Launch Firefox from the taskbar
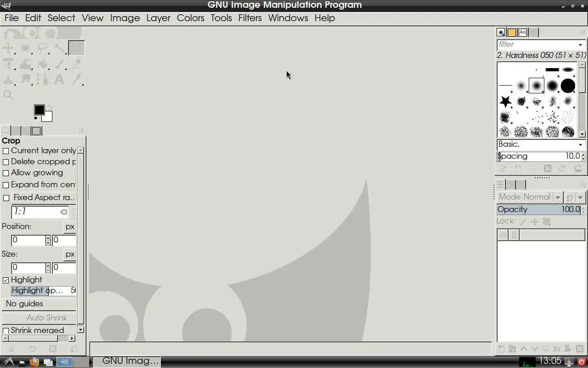The height and width of the screenshot is (368, 588). (x=34, y=362)
